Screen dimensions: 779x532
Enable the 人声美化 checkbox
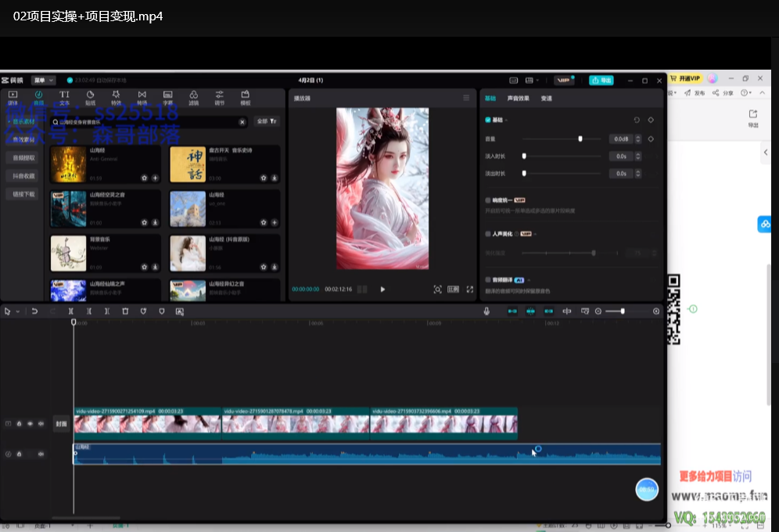tap(488, 233)
